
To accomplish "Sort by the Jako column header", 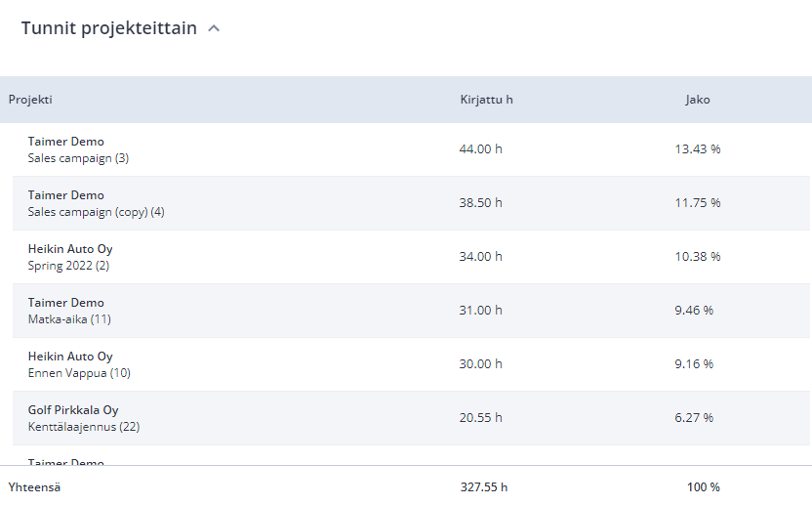I will (698, 100).
